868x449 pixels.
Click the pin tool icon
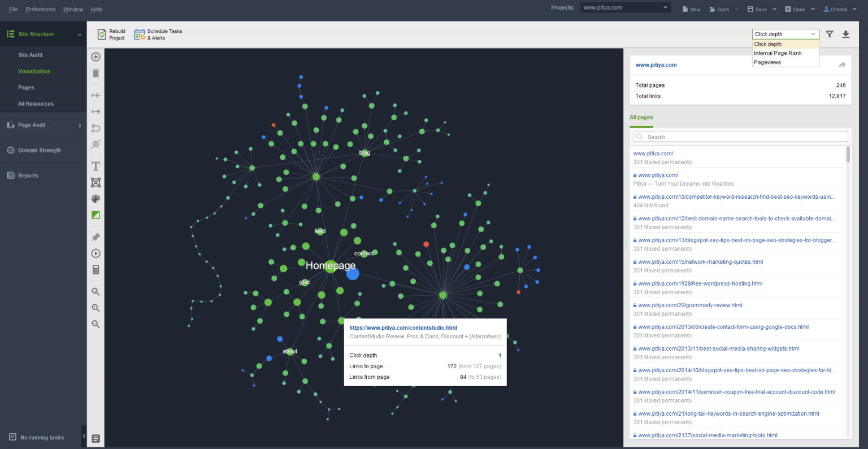96,237
